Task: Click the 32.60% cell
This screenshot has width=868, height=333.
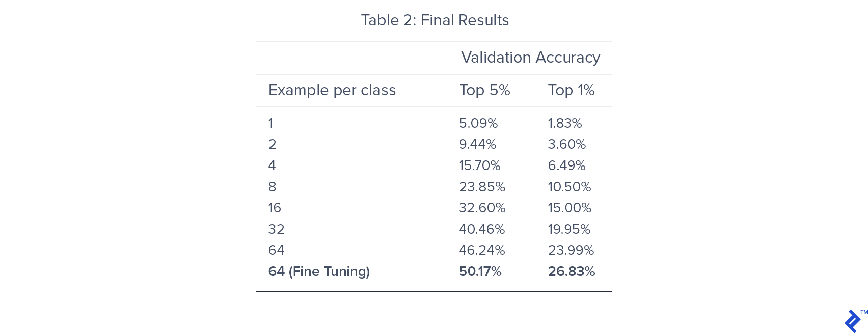Action: click(x=482, y=208)
